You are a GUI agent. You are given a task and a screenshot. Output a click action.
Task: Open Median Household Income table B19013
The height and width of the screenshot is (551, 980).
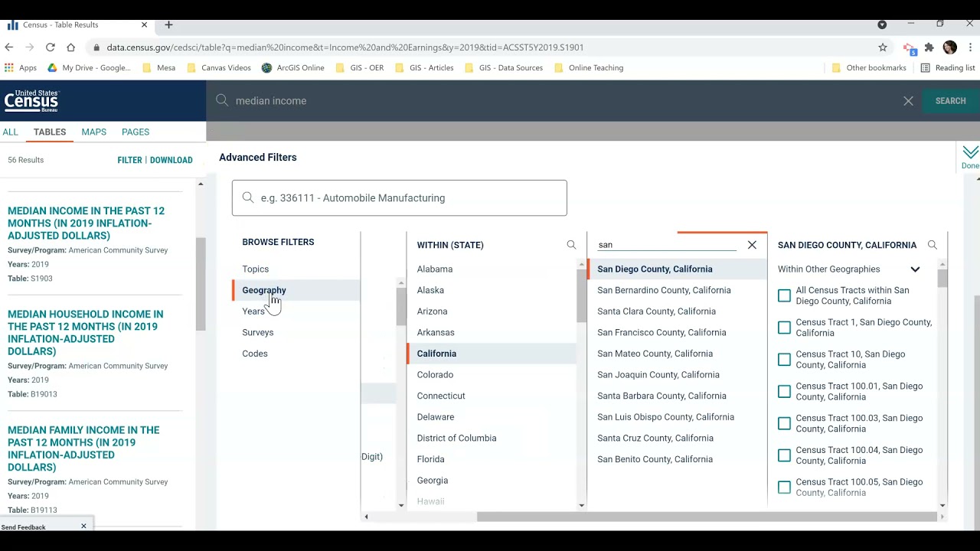(85, 333)
